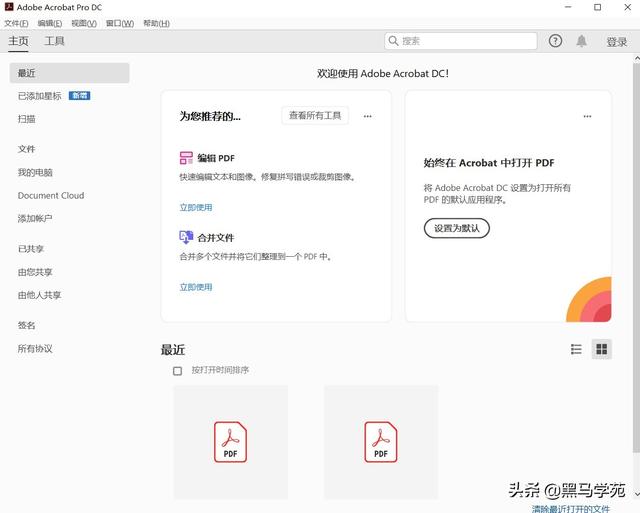Open the 文件(F) menu

[16, 23]
